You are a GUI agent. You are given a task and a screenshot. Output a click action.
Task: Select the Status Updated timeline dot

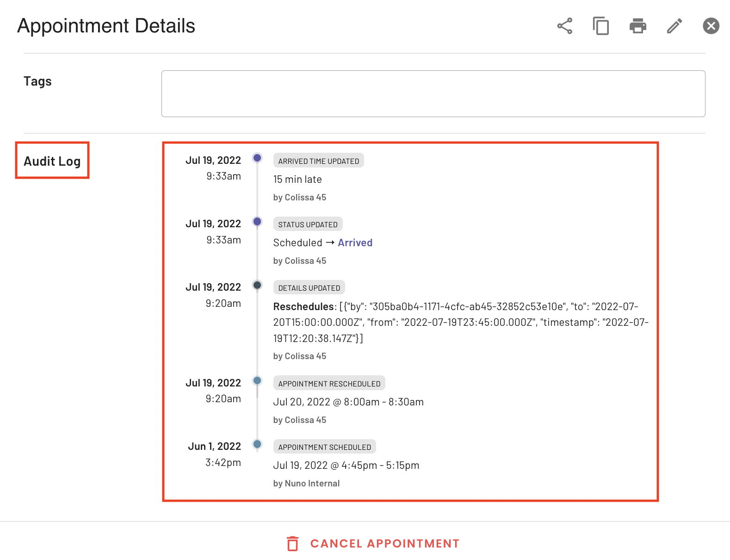click(x=257, y=221)
